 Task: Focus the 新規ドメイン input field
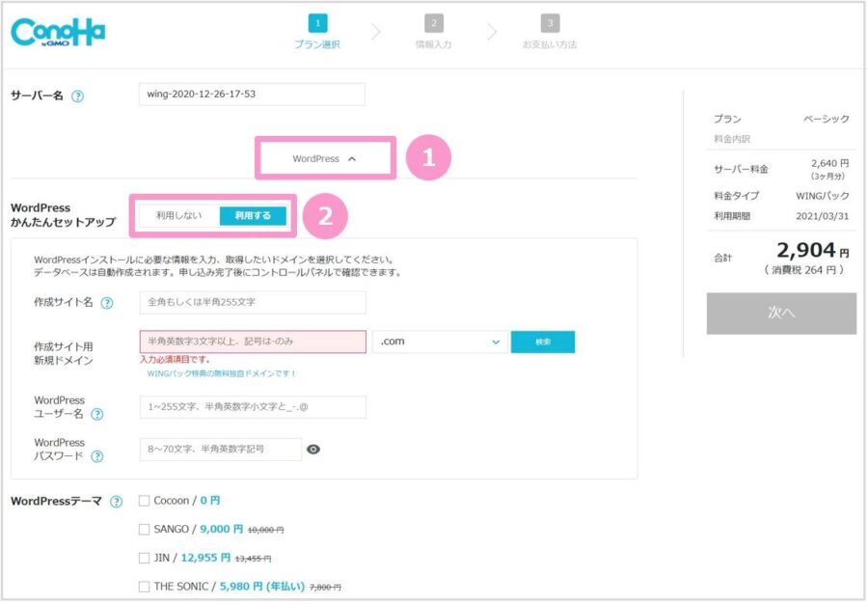pyautogui.click(x=253, y=342)
